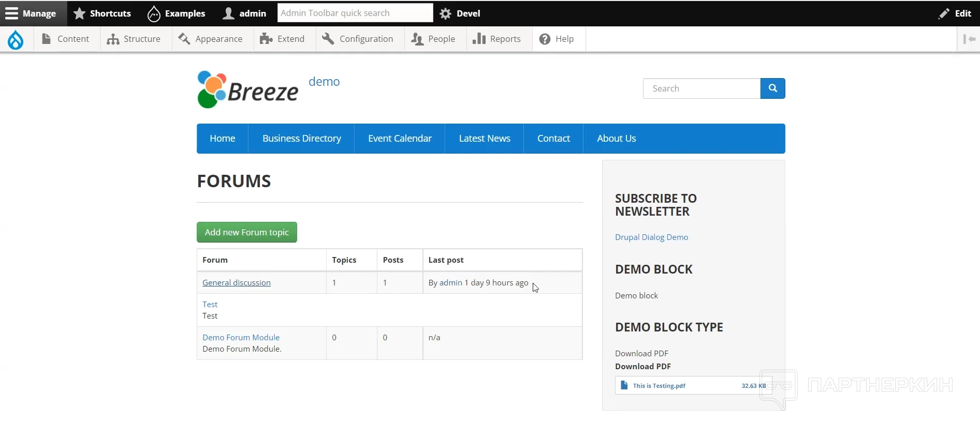
Task: Go to Configuration in admin menu
Action: click(358, 39)
